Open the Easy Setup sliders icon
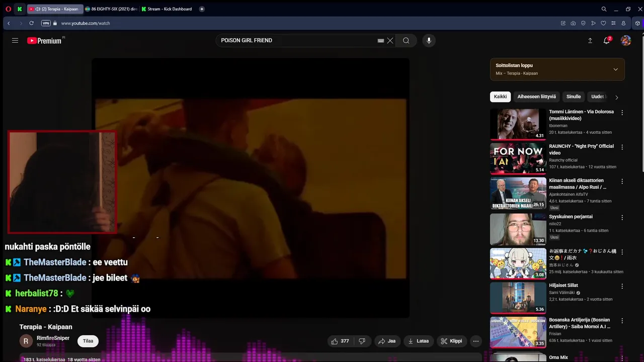 point(613,23)
